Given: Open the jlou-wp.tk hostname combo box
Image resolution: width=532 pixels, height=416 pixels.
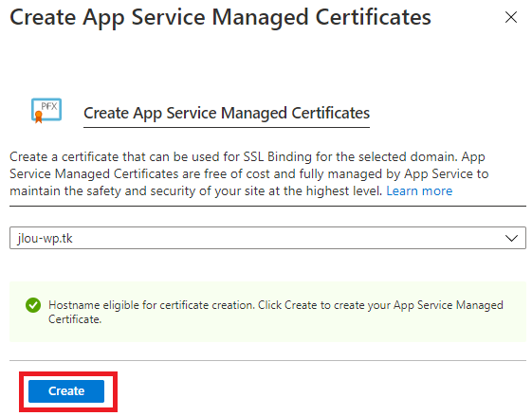Looking at the screenshot, I should [x=267, y=238].
